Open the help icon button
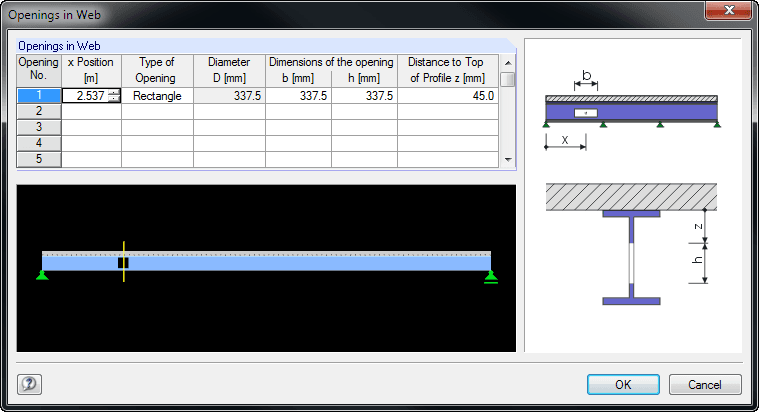The height and width of the screenshot is (412, 759). pyautogui.click(x=30, y=384)
